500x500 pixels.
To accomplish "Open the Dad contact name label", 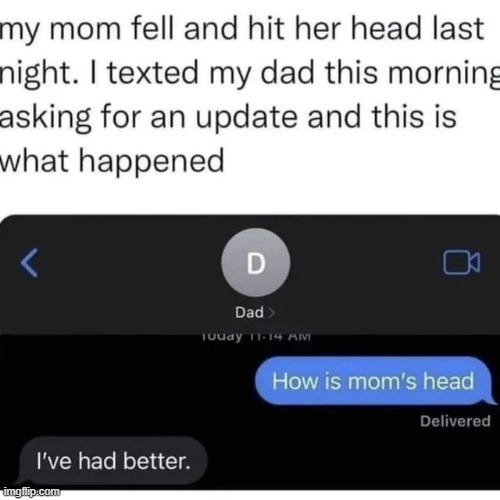I will [249, 313].
